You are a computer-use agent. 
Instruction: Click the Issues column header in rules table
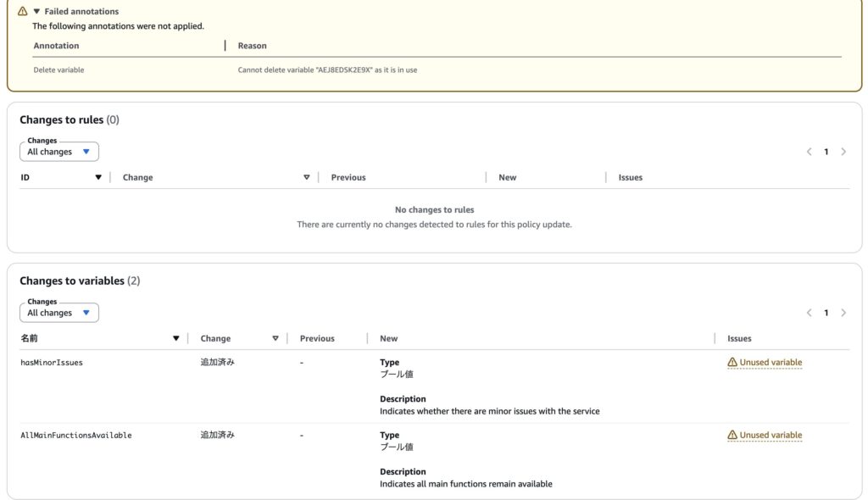(x=630, y=177)
